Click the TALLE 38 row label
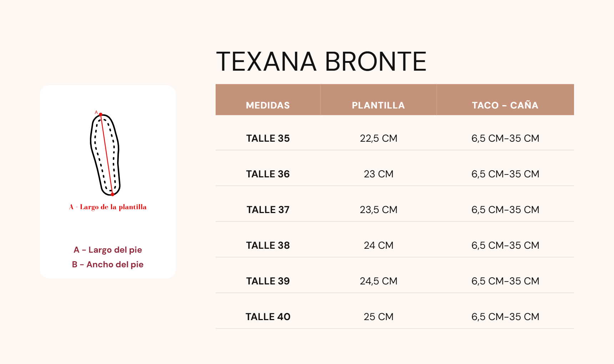614x364 pixels. pos(268,246)
